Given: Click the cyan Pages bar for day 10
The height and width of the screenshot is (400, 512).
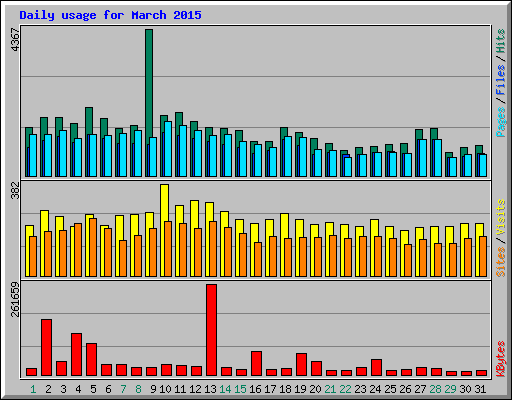Looking at the screenshot, I should pyautogui.click(x=168, y=149).
